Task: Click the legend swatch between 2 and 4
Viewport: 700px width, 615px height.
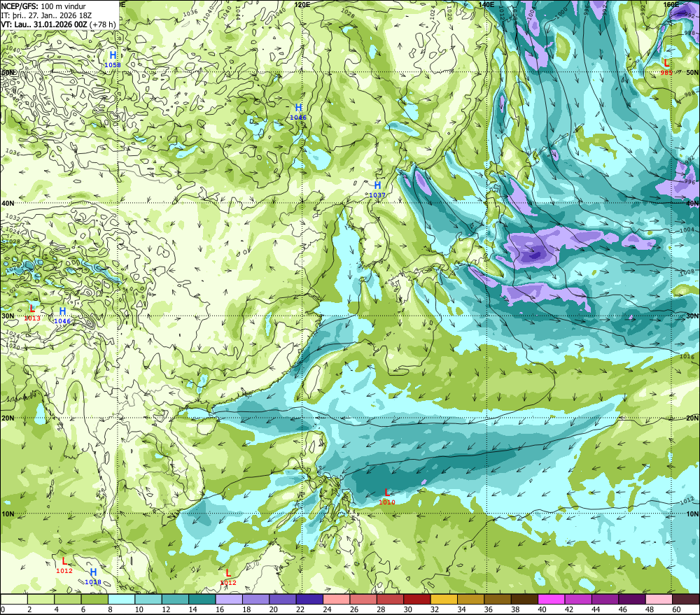Action: (x=41, y=599)
